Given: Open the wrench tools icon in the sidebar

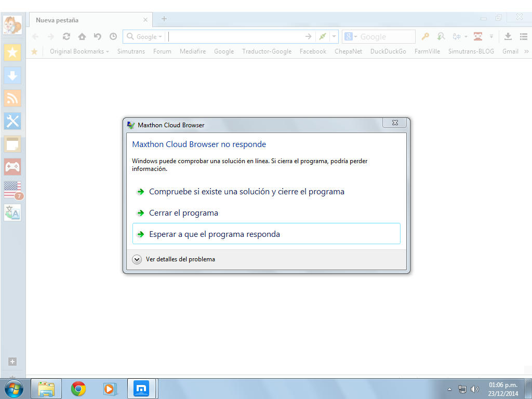Looking at the screenshot, I should 12,121.
